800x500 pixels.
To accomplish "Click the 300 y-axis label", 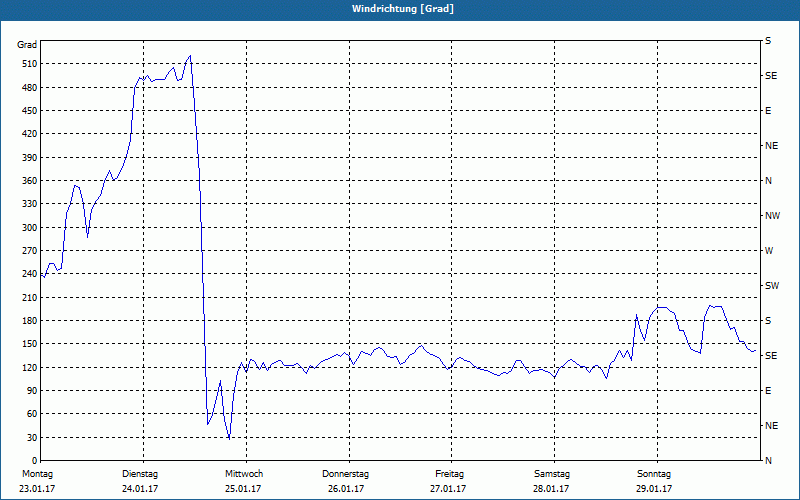I will click(29, 228).
